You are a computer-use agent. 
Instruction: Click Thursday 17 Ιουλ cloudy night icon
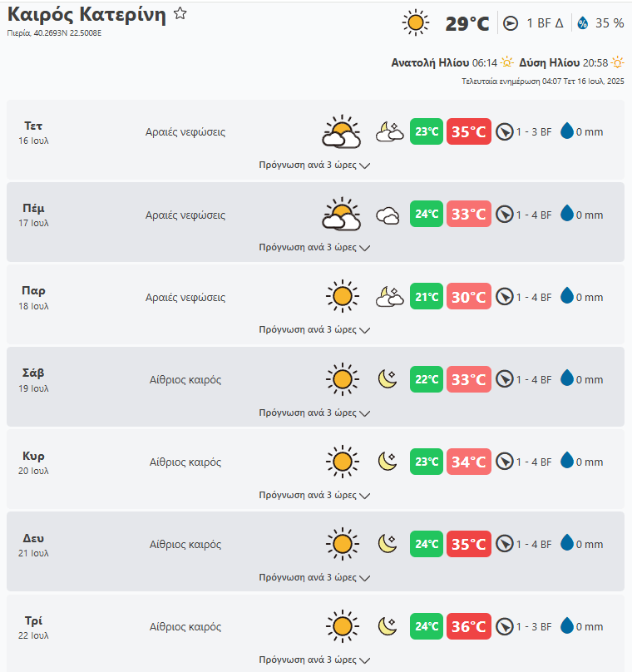pyautogui.click(x=389, y=215)
